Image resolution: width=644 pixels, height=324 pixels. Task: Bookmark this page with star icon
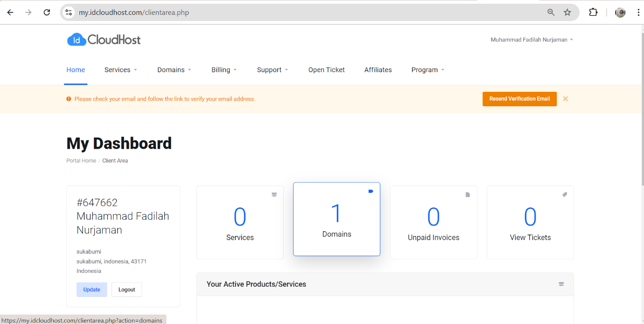(x=567, y=13)
